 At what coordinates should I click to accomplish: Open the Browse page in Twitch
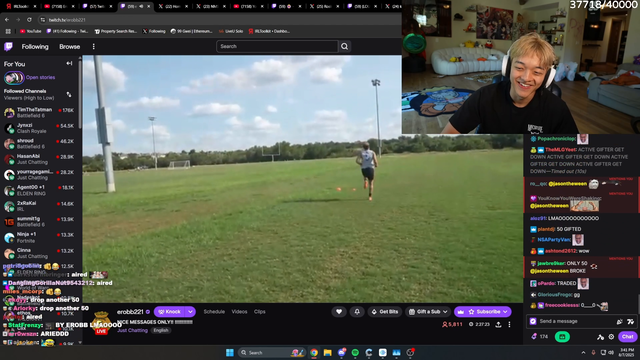click(69, 47)
